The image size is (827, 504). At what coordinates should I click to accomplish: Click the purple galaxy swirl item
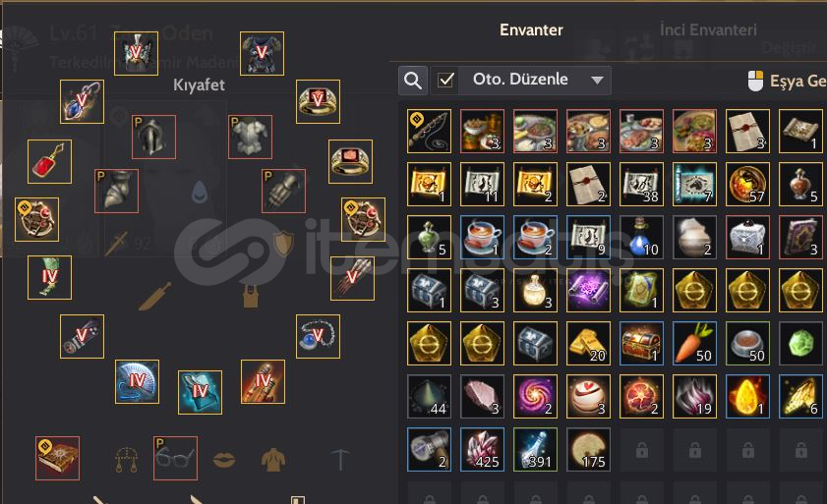535,397
